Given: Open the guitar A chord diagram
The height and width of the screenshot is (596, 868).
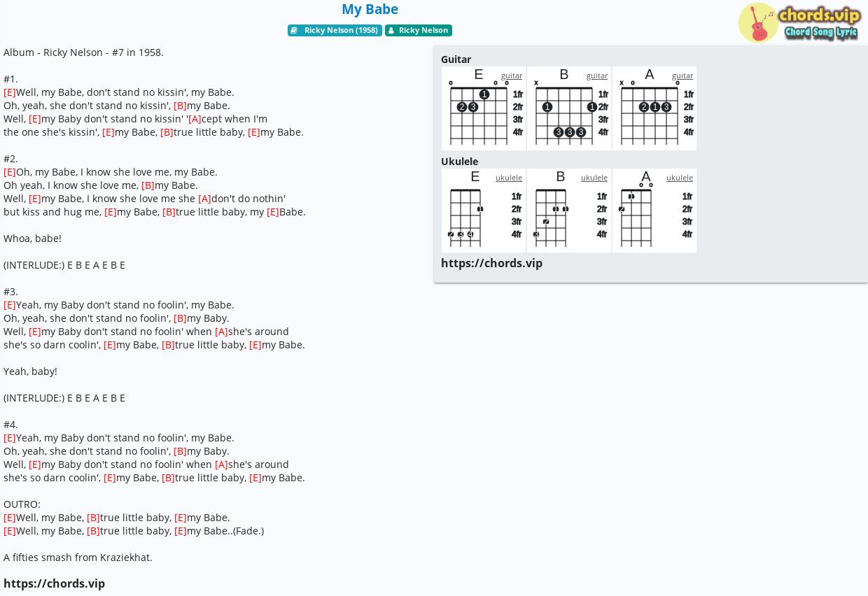Looking at the screenshot, I should [654, 108].
